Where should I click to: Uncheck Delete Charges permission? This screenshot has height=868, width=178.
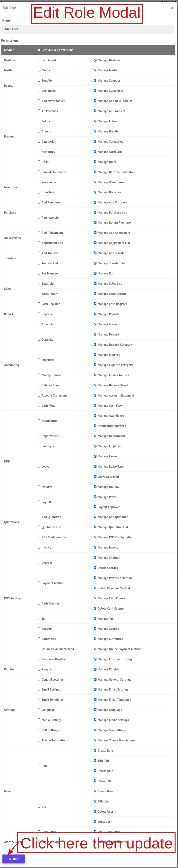[95, 568]
